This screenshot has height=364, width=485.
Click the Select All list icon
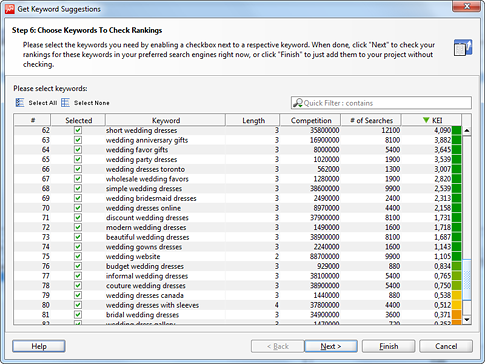point(20,103)
